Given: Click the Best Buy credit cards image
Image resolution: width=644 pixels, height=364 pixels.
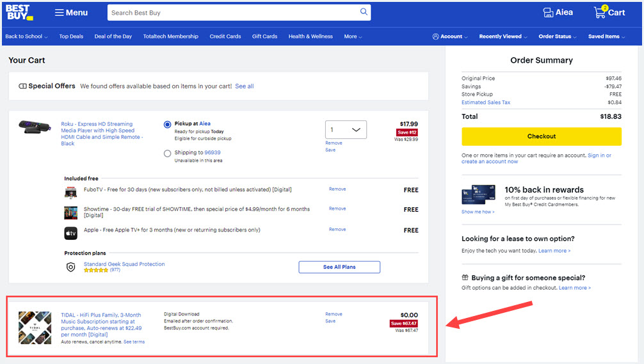Looking at the screenshot, I should (x=478, y=195).
